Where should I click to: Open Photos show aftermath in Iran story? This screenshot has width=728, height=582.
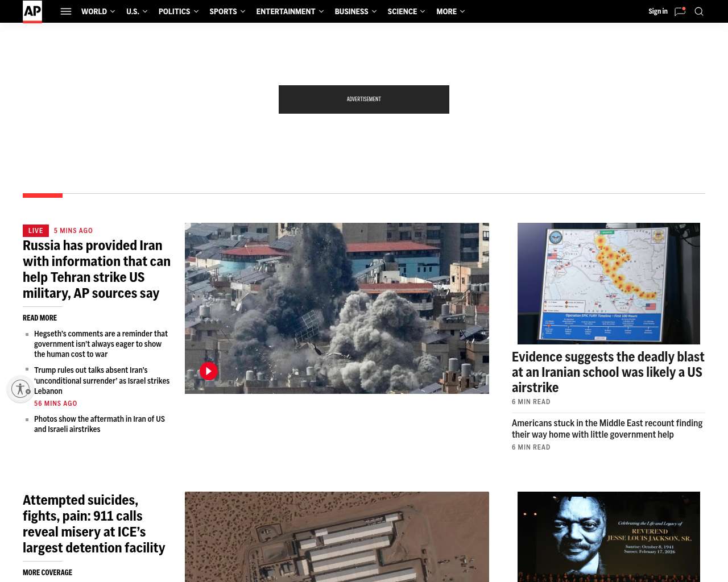tap(100, 424)
